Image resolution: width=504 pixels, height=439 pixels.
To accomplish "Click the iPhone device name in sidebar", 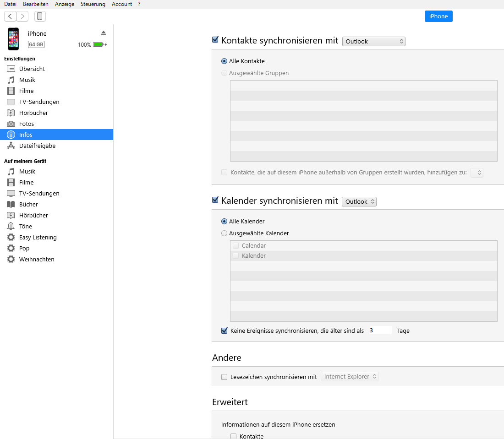I will (x=37, y=34).
